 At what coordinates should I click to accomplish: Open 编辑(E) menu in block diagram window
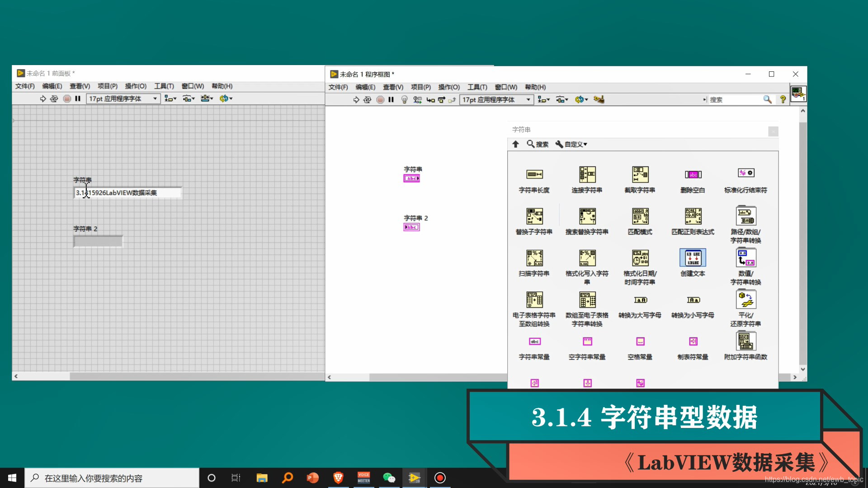365,87
